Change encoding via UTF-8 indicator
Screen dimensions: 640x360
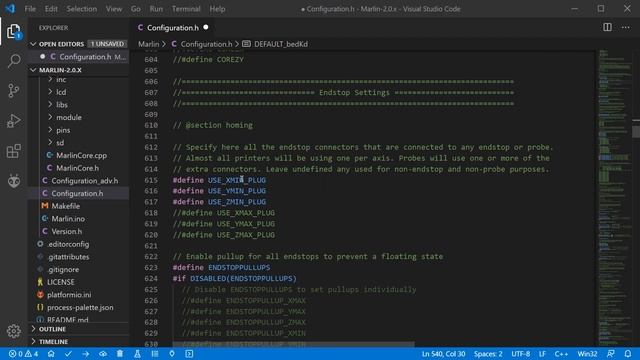521,354
